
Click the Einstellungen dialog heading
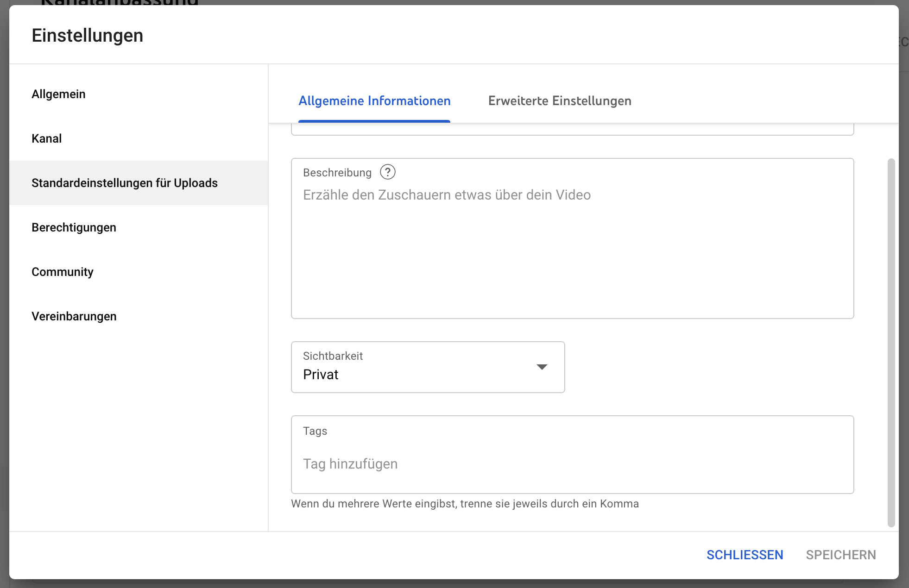(87, 36)
